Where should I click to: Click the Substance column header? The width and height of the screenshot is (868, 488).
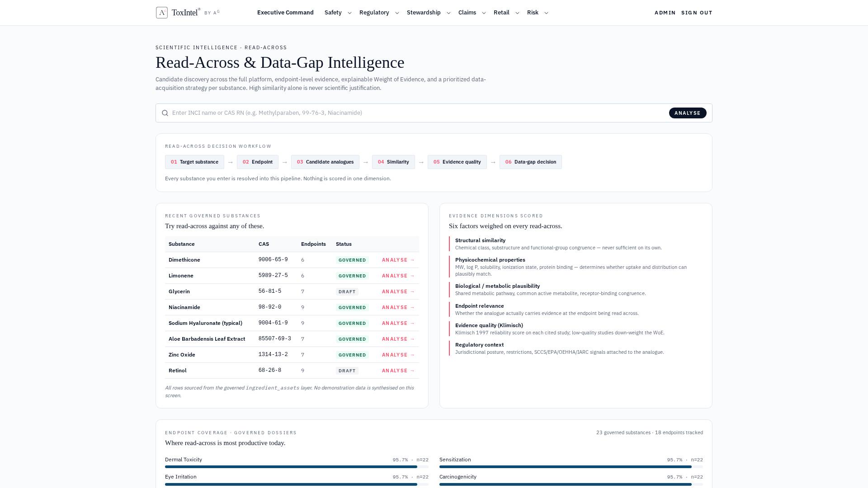[x=182, y=244]
